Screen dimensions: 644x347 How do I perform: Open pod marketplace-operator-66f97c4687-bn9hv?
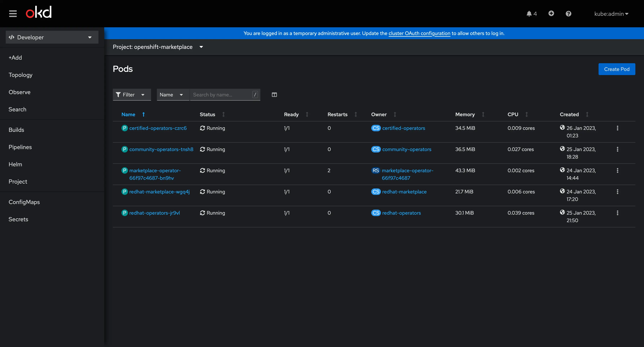(x=155, y=174)
